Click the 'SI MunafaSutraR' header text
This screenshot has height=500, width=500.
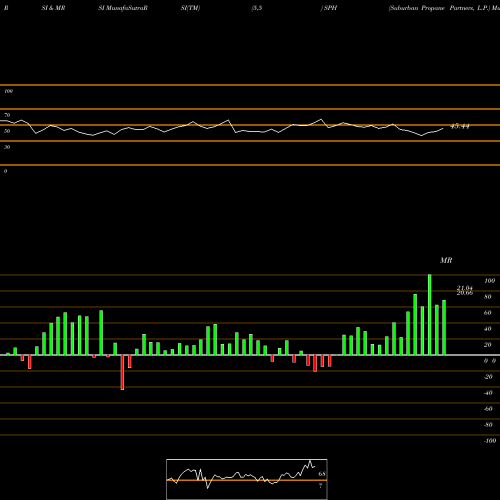click(x=123, y=8)
